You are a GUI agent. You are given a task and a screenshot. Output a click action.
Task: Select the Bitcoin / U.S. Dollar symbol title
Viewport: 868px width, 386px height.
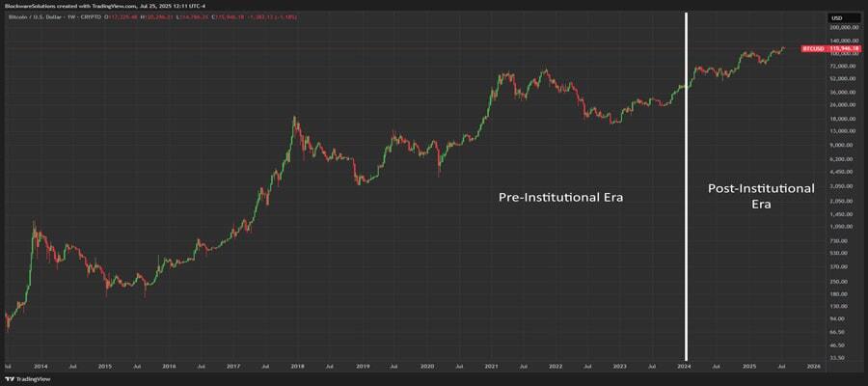coord(34,16)
